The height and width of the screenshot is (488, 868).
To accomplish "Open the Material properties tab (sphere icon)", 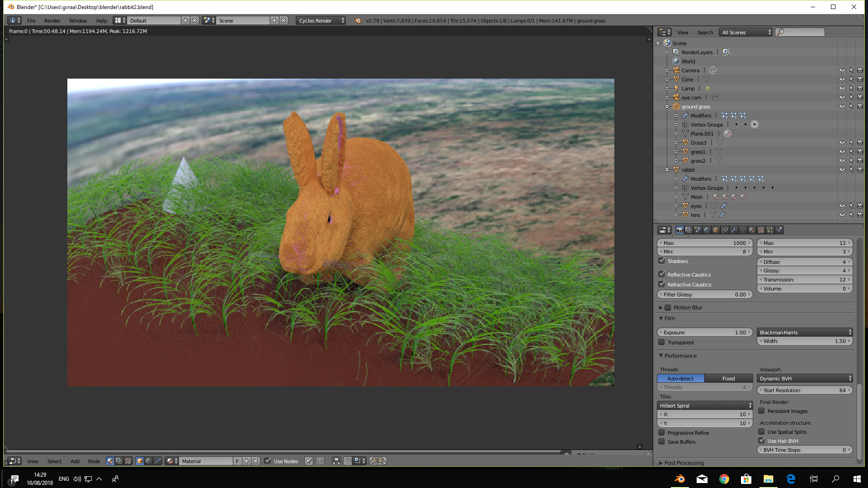I will pos(752,230).
